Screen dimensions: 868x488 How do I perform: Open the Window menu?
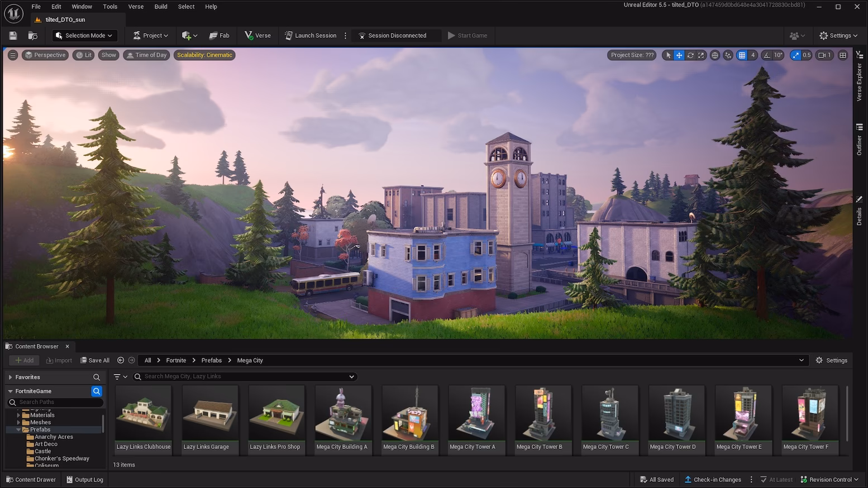(x=82, y=7)
